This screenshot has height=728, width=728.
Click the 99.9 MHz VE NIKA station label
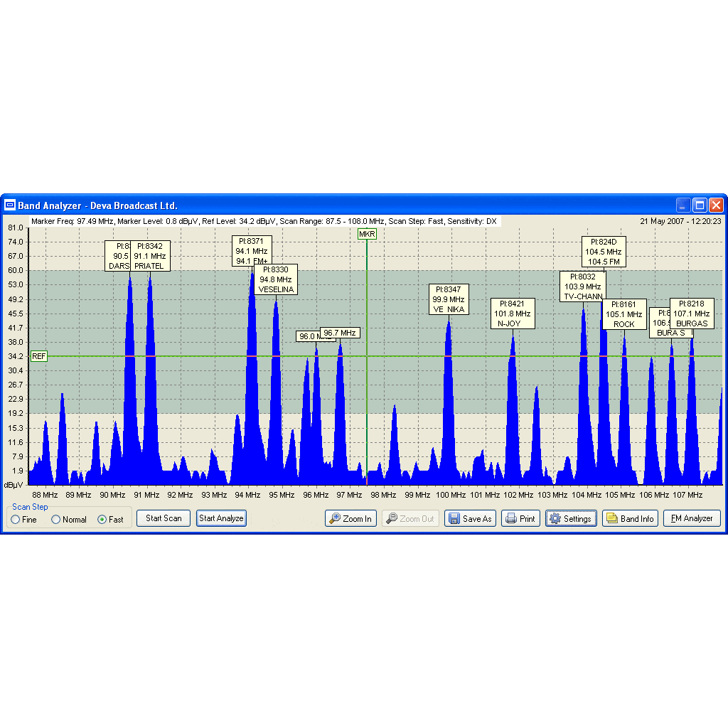449,299
